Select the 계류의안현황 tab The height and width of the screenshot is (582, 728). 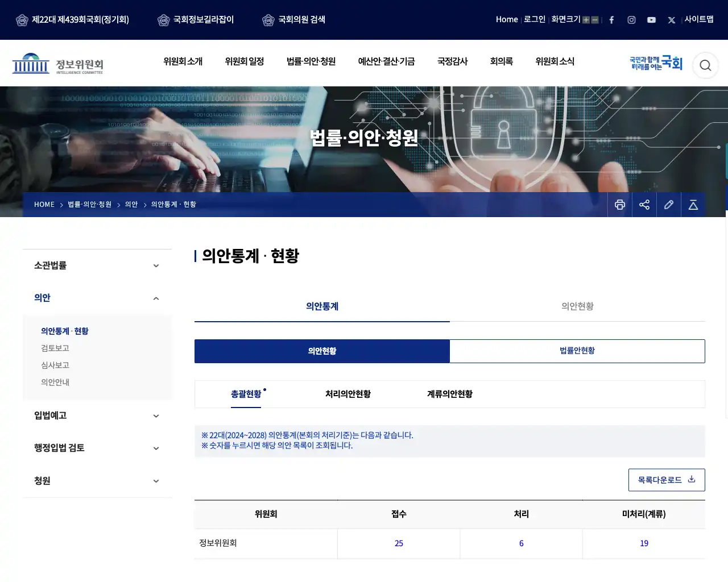[450, 394]
